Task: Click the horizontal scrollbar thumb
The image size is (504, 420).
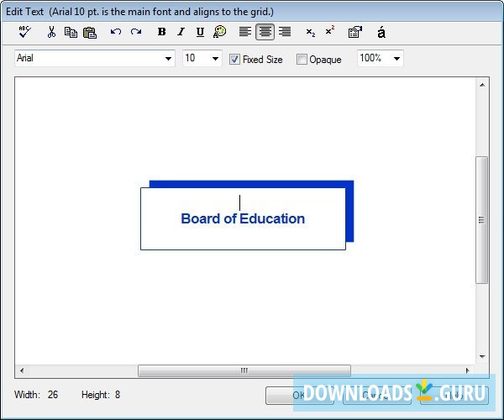Action: (x=244, y=370)
